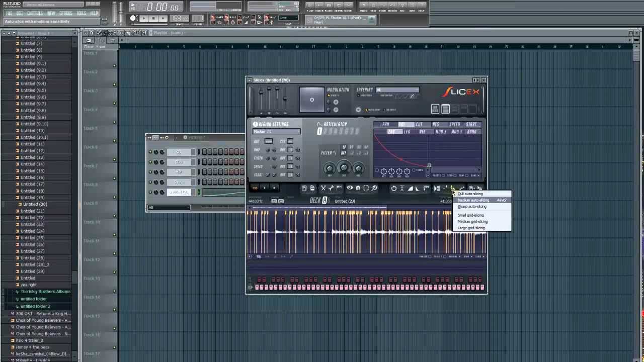Select the scissors edit icon in Slicex

pos(324,188)
